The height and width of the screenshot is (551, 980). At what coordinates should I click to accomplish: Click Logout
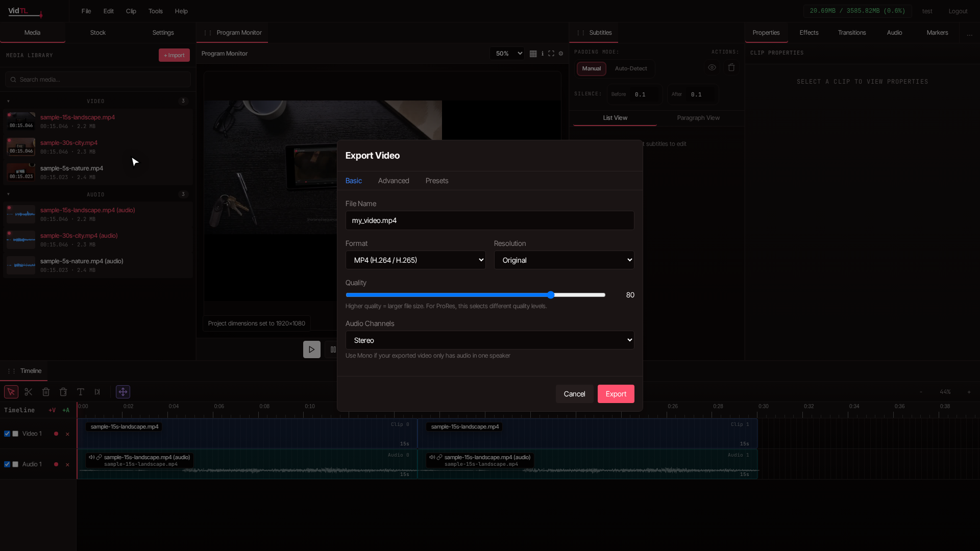(958, 11)
